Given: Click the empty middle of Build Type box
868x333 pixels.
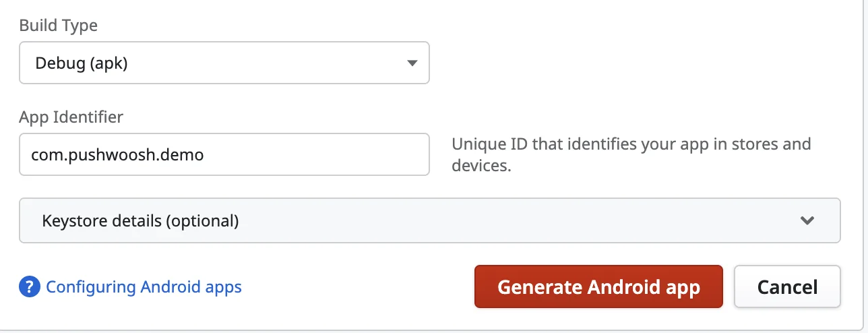Looking at the screenshot, I should pyautogui.click(x=270, y=63).
